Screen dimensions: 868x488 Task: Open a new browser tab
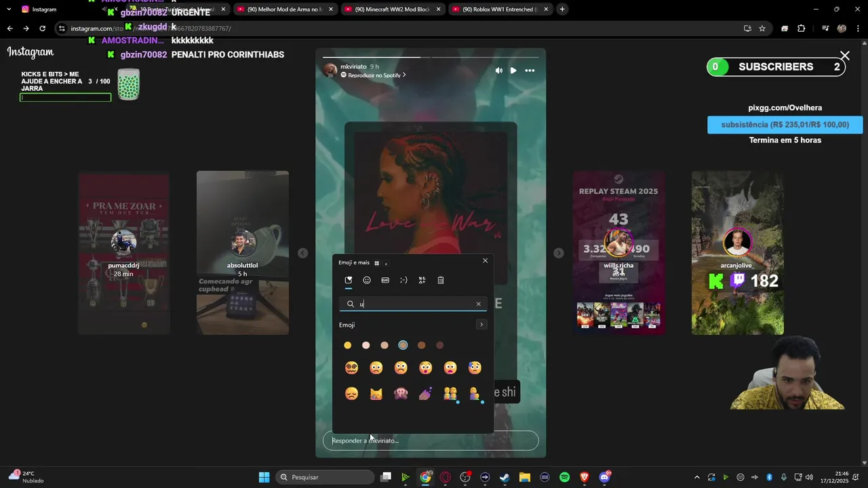point(562,9)
